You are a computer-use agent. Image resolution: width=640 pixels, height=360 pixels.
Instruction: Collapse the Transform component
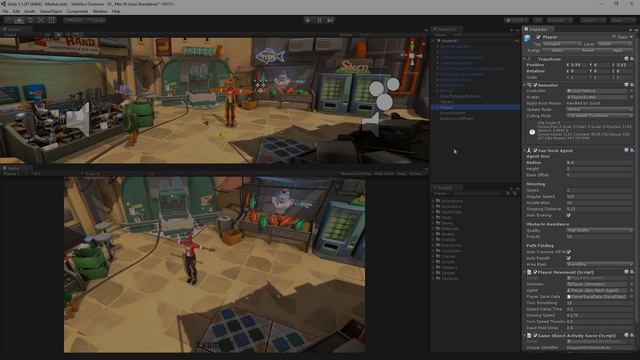click(x=525, y=59)
